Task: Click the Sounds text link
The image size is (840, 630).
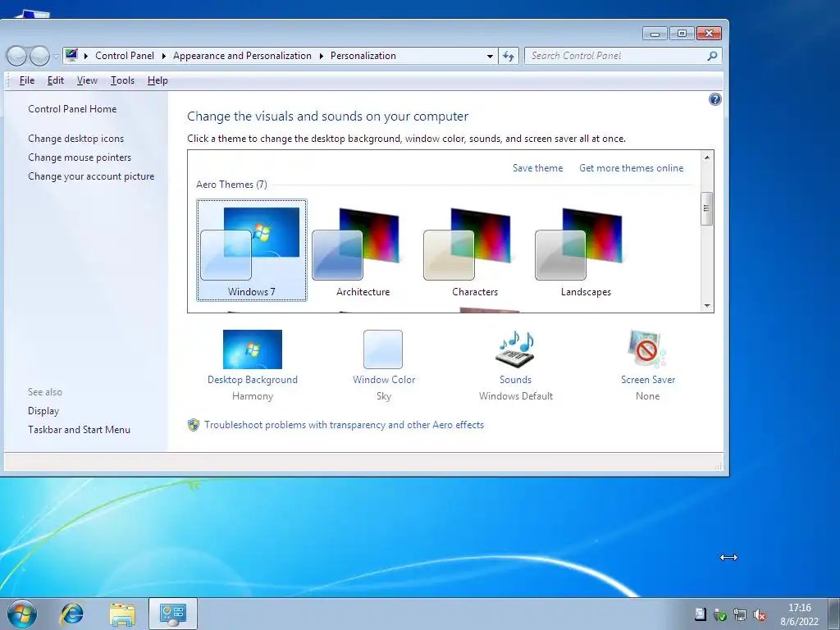Action: (x=515, y=379)
